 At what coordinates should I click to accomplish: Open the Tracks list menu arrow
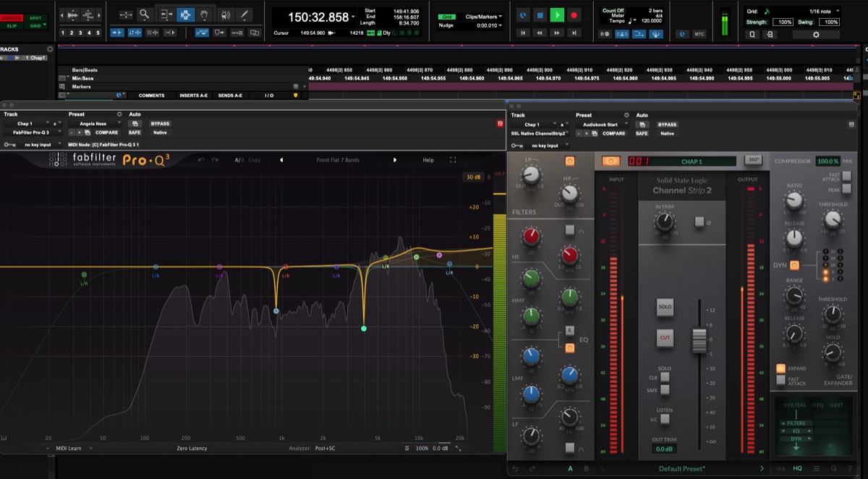[51, 49]
